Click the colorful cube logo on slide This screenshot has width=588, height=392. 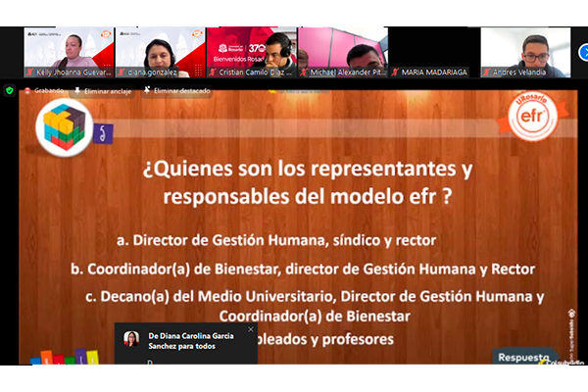(x=61, y=127)
